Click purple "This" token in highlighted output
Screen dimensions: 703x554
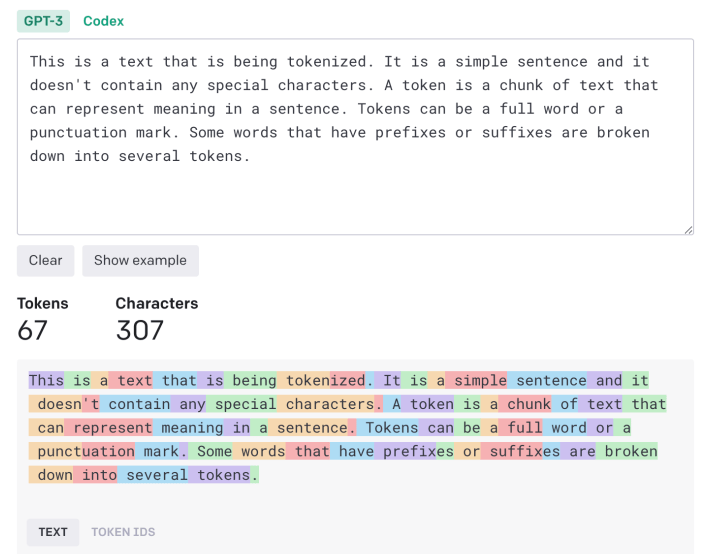pyautogui.click(x=46, y=380)
